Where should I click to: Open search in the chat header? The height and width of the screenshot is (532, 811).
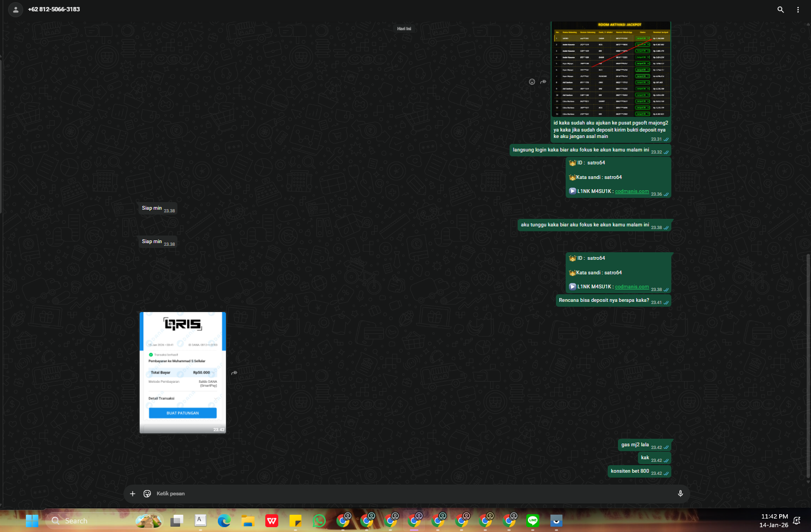point(780,10)
